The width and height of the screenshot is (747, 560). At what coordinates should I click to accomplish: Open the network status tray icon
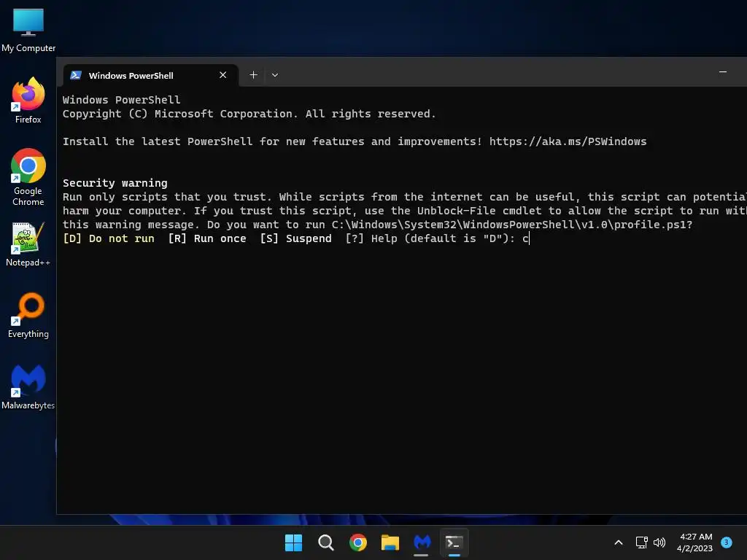coord(642,542)
